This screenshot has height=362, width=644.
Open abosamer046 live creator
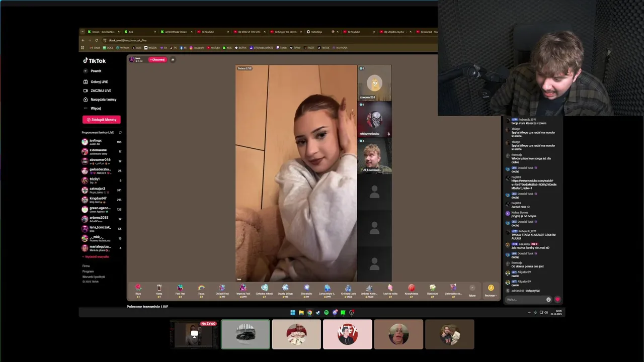[102, 161]
